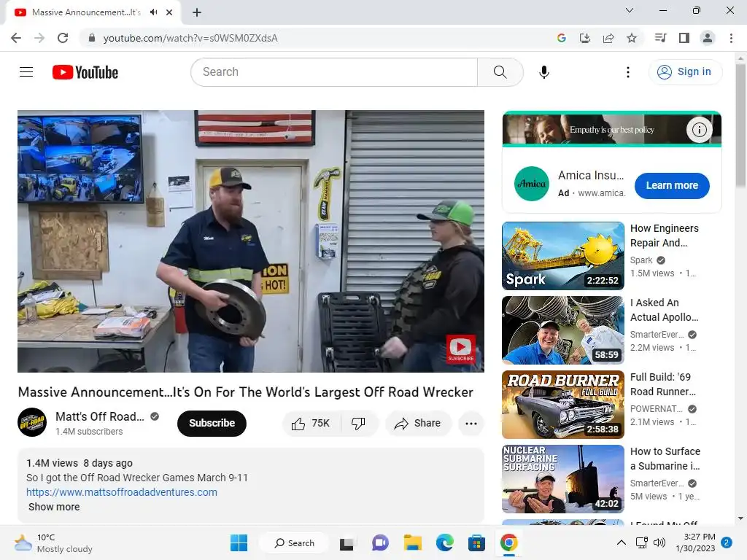This screenshot has width=747, height=560.
Task: Open Matt's Off Road channel name
Action: pos(99,416)
